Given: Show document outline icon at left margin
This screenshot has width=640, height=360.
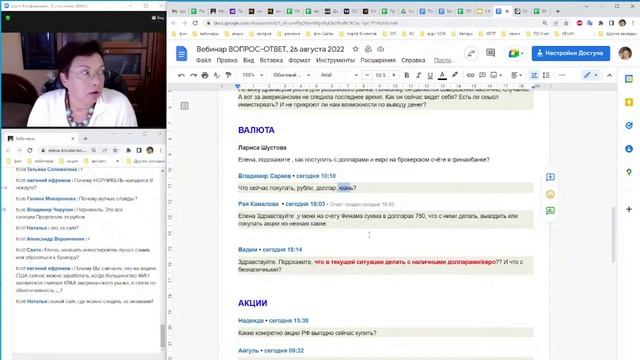Looking at the screenshot, I should pos(185,106).
